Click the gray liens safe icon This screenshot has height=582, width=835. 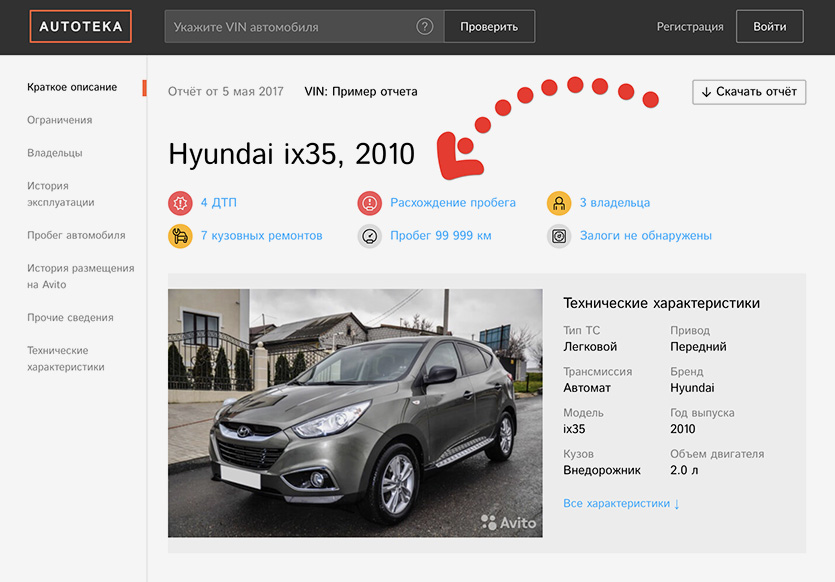click(x=559, y=236)
